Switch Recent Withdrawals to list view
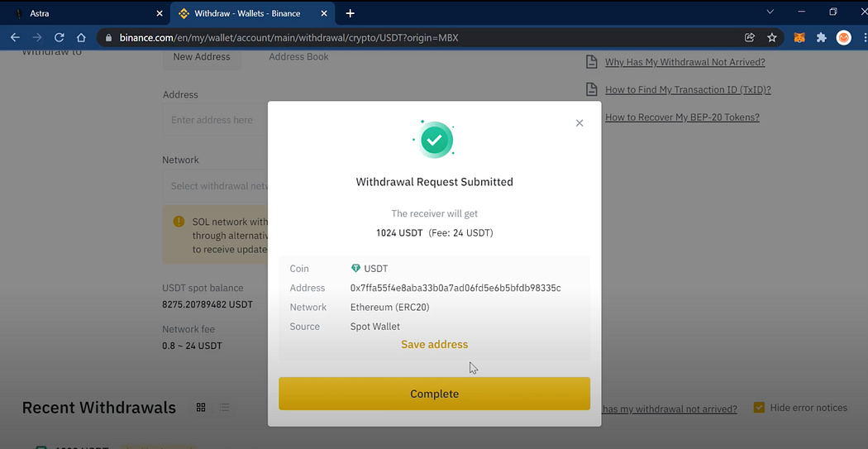The height and width of the screenshot is (449, 868). [224, 408]
